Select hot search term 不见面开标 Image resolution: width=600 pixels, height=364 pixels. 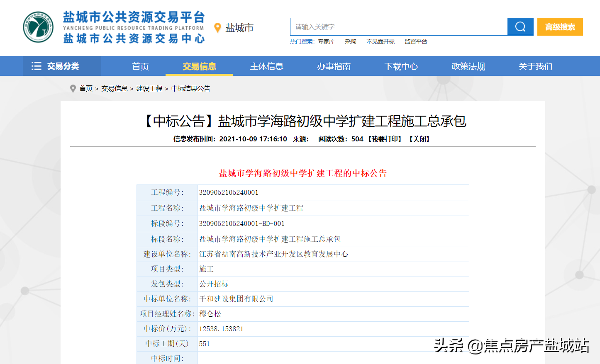[380, 41]
